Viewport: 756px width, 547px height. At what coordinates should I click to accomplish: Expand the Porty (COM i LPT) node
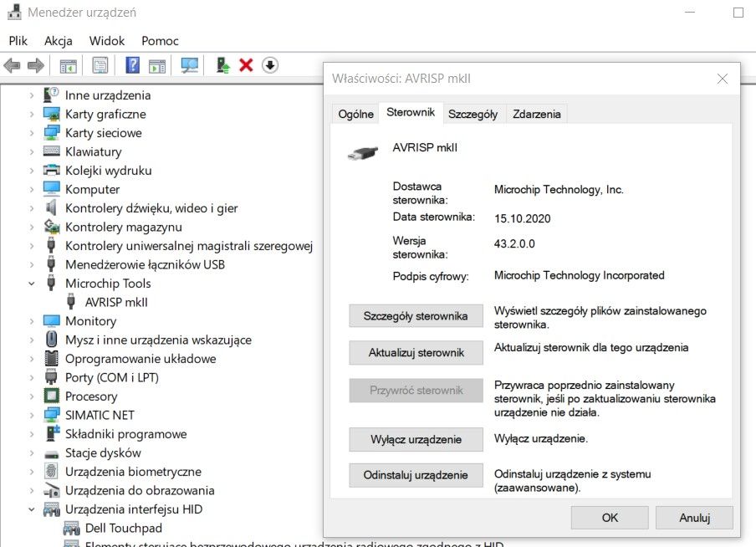point(31,378)
